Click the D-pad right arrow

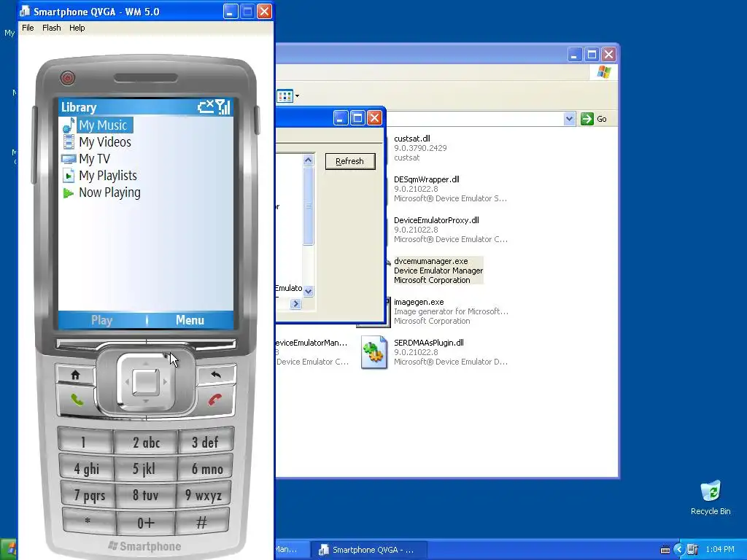(x=166, y=382)
